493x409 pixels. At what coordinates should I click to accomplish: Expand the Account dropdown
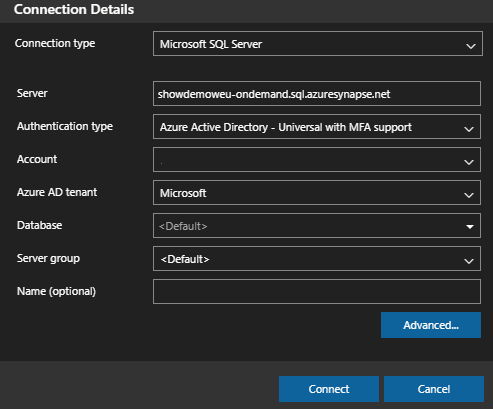(x=317, y=160)
